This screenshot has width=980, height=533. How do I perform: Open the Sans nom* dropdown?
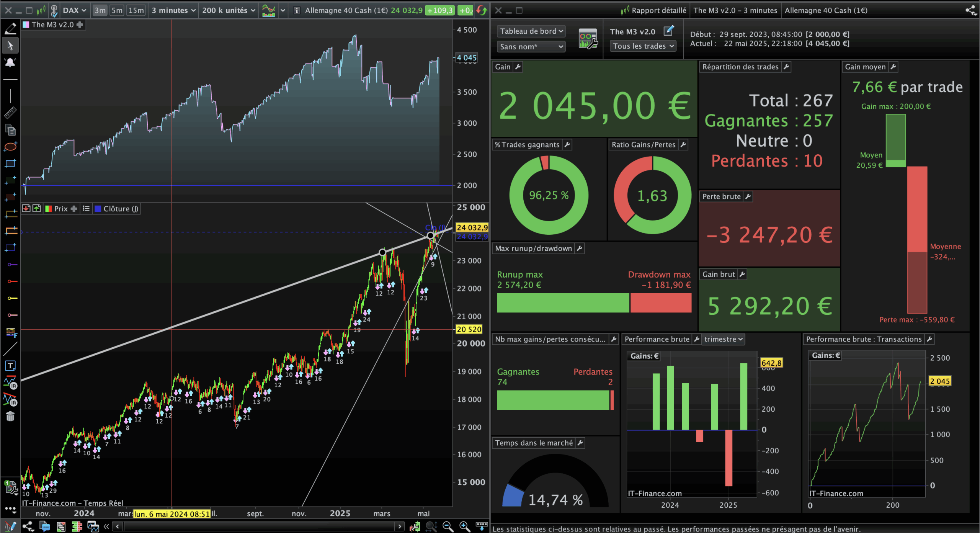(531, 47)
